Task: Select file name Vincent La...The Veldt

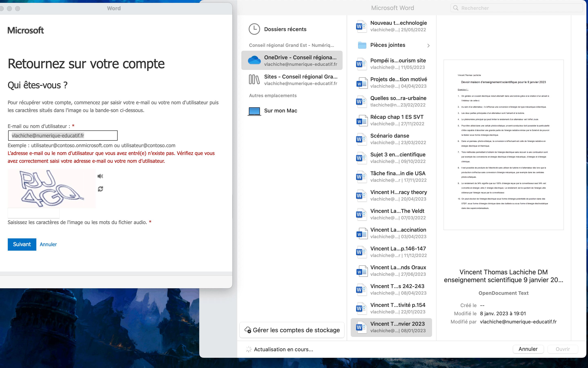Action: click(x=397, y=211)
